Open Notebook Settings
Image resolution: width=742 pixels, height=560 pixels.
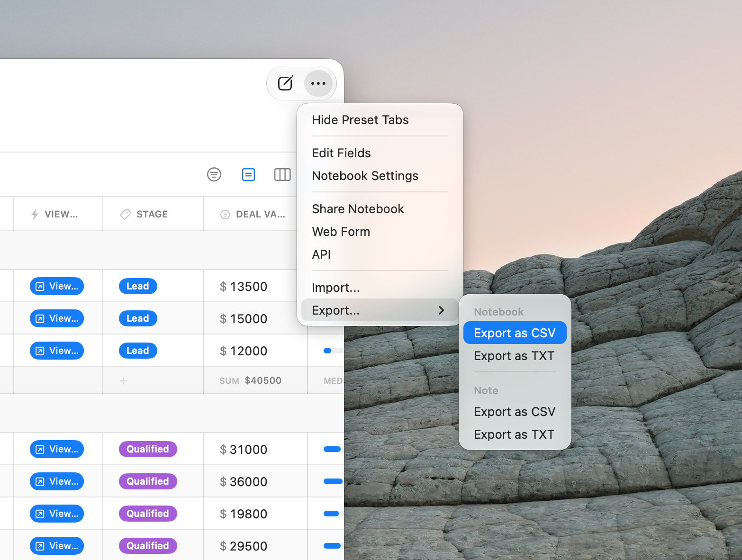pos(380,176)
